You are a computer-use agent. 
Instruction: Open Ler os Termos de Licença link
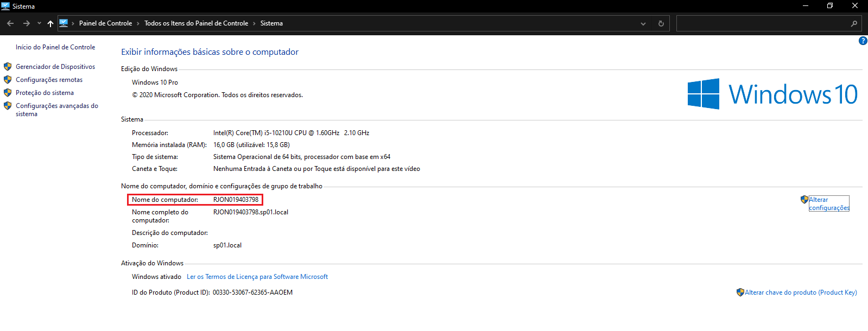point(257,277)
